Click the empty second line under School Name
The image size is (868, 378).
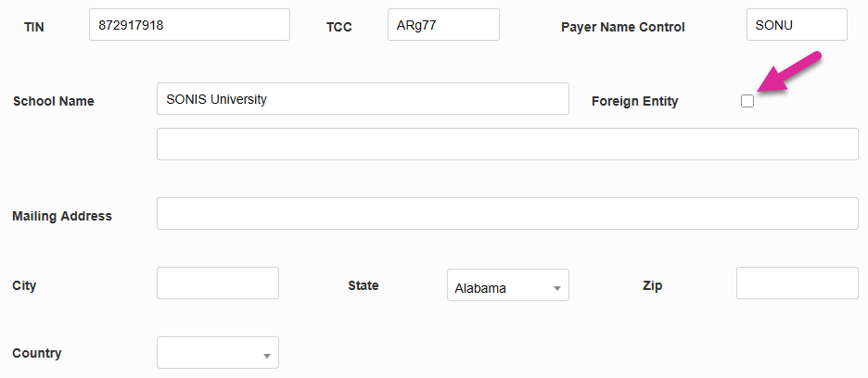(x=507, y=145)
